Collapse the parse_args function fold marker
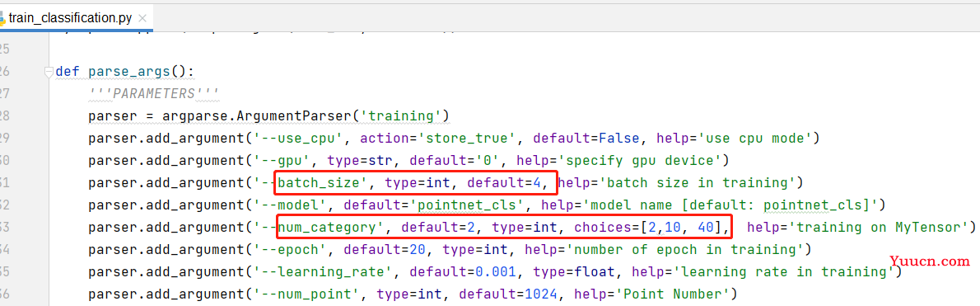The image size is (980, 306). pos(48,72)
